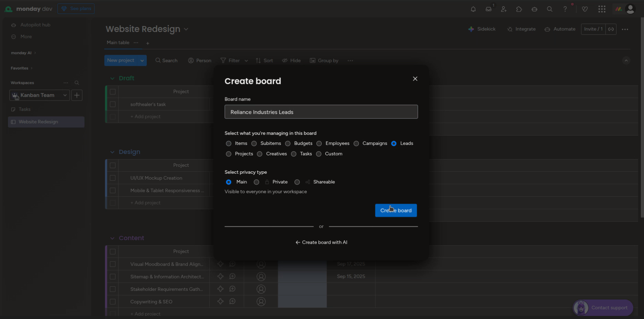The height and width of the screenshot is (319, 644).
Task: Click Add project in Design group
Action: coord(145,203)
